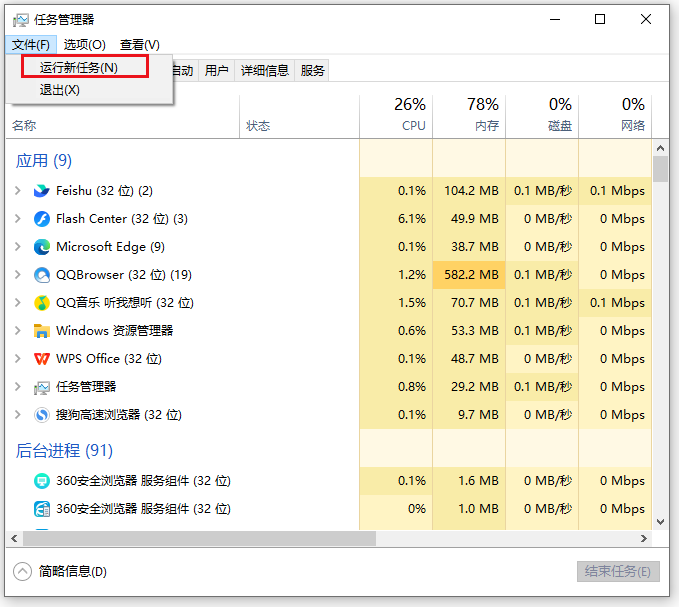Click the 70.7 MB memory cell
The height and width of the screenshot is (607, 679).
tap(469, 303)
